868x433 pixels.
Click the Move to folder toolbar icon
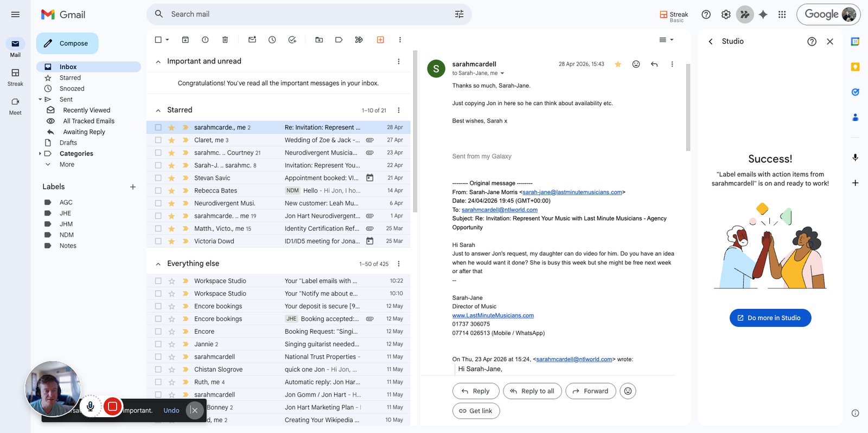[319, 40]
